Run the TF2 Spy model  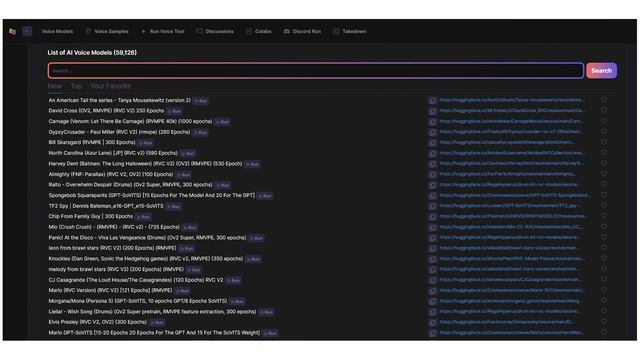point(174,207)
